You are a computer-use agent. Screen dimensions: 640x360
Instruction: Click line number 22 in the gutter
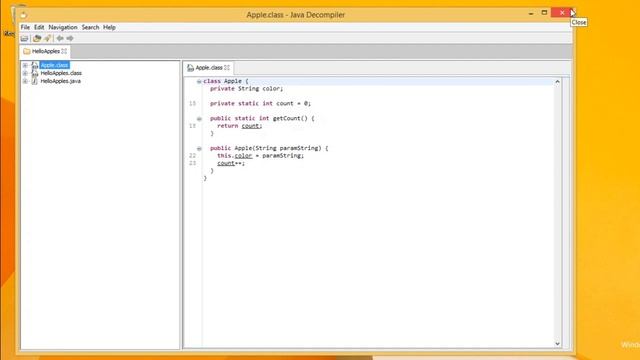193,156
